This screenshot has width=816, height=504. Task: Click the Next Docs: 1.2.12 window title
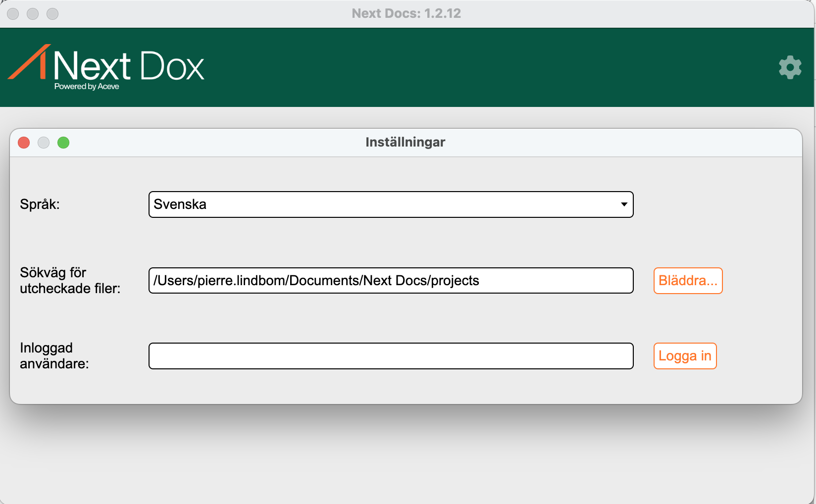coord(406,13)
